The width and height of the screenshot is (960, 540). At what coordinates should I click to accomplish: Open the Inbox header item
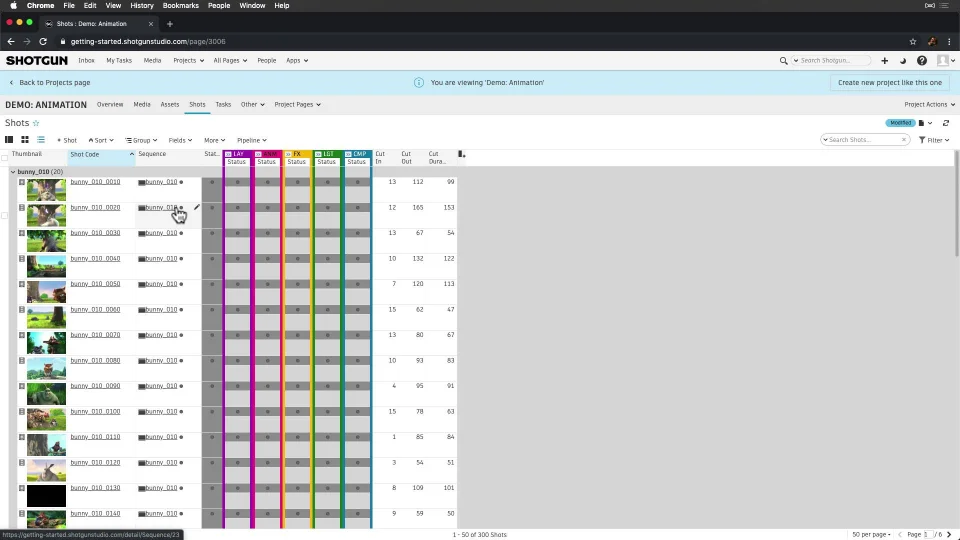(x=86, y=61)
